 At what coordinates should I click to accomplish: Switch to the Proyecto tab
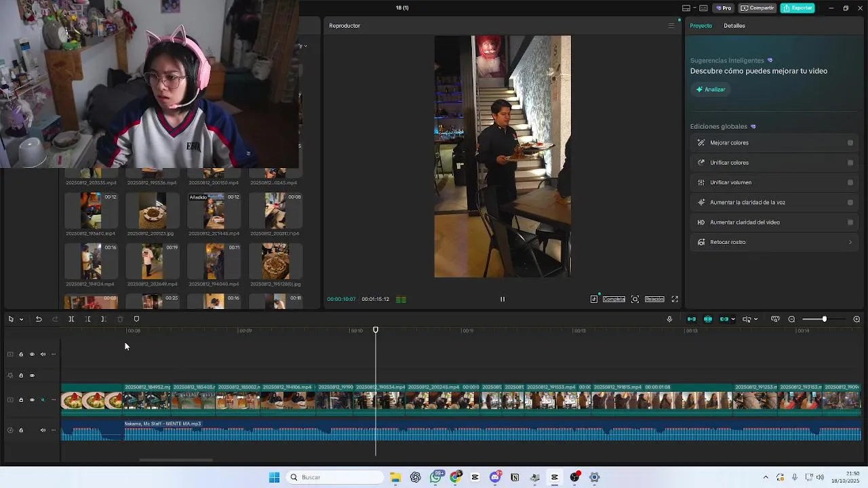click(x=701, y=26)
